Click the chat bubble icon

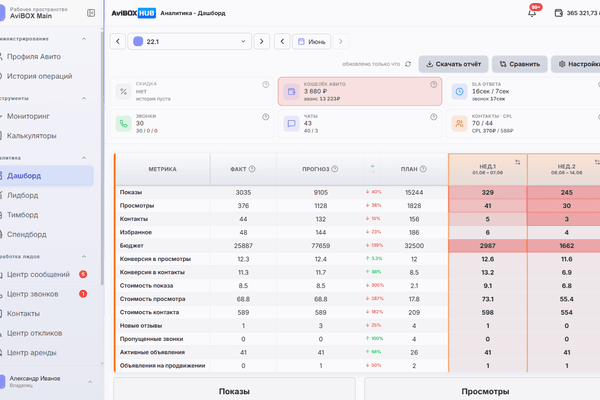(x=292, y=124)
